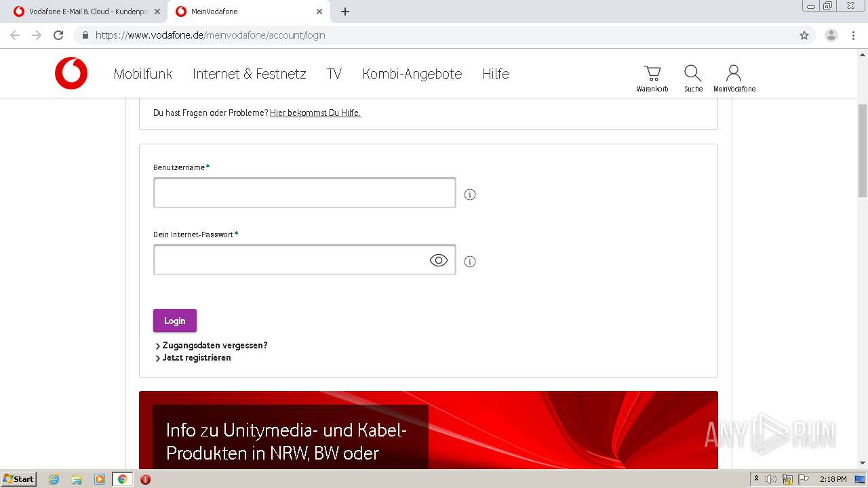868x488 pixels.
Task: Open Action Center flag icon
Action: (803, 479)
